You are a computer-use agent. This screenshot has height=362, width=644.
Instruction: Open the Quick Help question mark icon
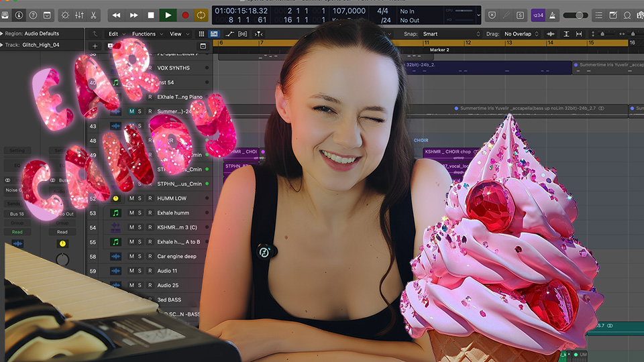[x=33, y=15]
